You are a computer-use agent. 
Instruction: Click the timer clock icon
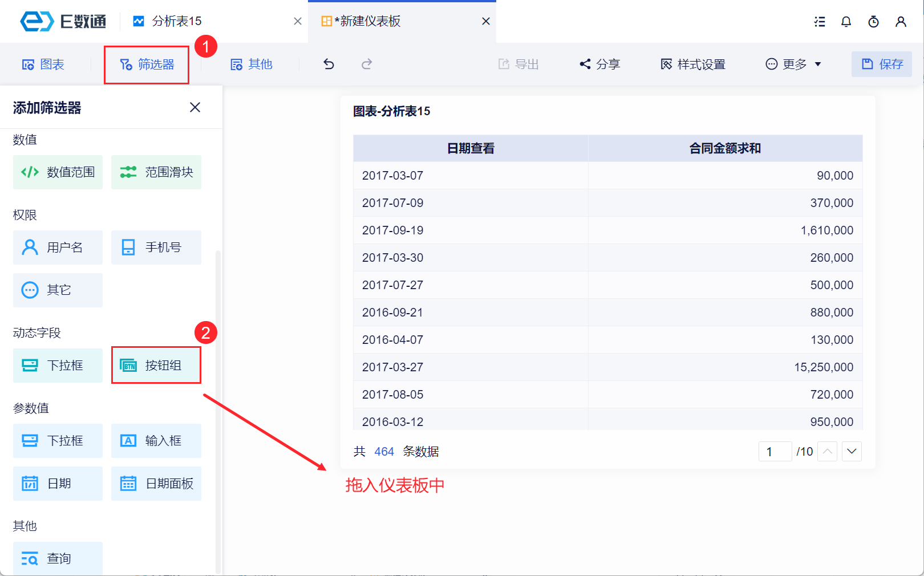pos(874,22)
